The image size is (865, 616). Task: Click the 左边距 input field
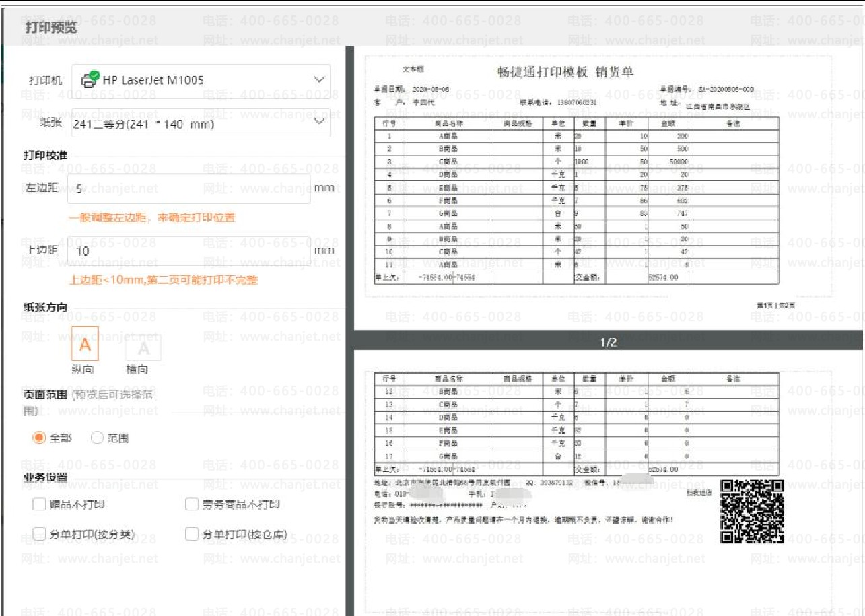tap(189, 189)
